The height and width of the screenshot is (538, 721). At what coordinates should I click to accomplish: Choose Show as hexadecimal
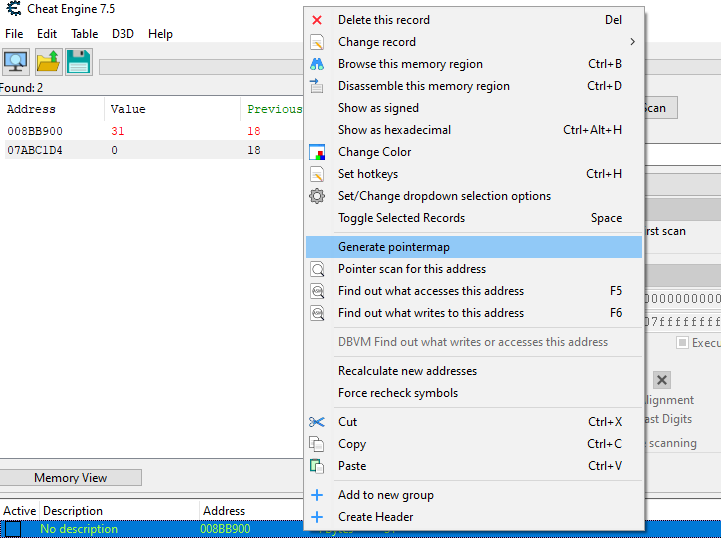[474, 130]
